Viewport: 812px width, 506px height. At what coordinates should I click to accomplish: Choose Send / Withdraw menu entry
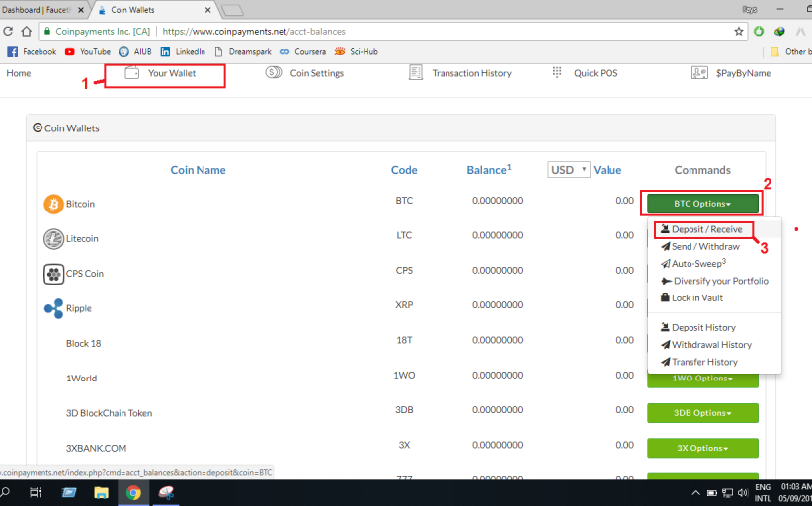(x=704, y=247)
